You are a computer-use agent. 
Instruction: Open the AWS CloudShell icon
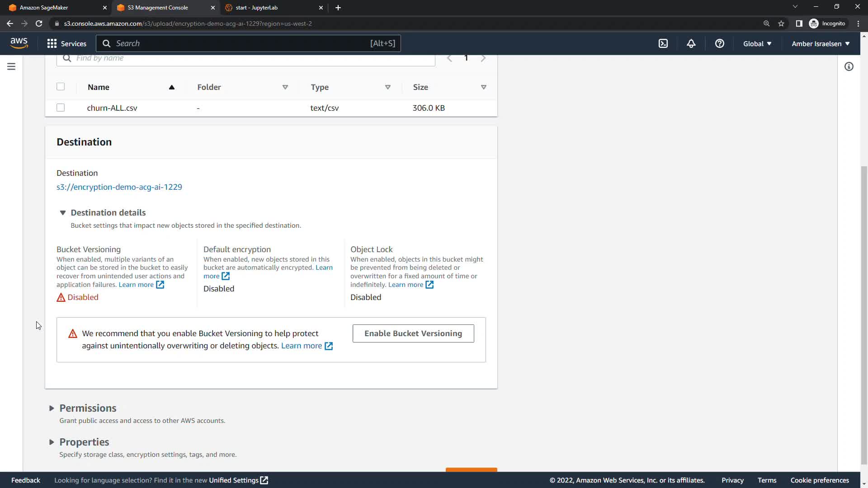[x=663, y=43]
